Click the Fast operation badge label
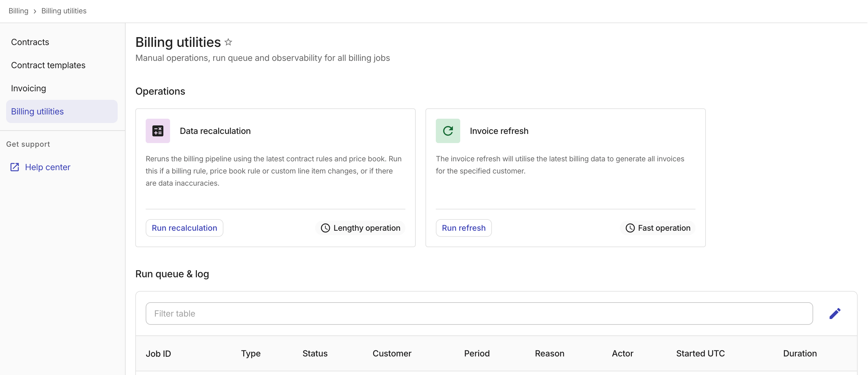 coord(664,228)
